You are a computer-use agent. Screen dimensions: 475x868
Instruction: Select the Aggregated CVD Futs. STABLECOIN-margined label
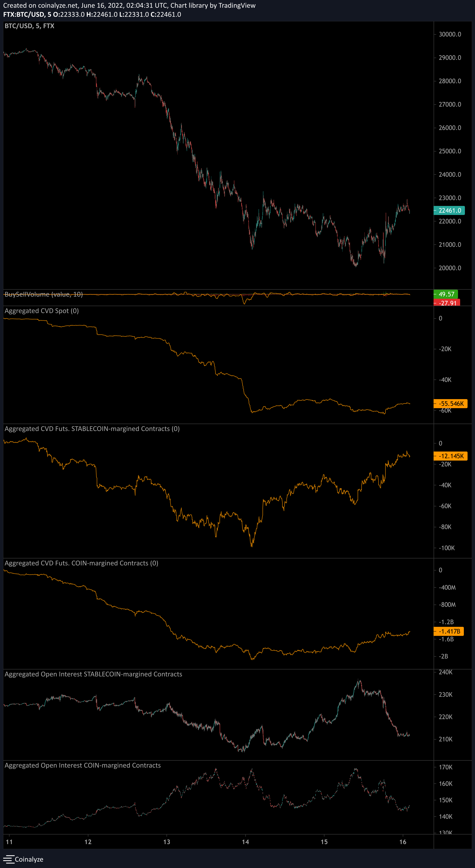(92, 429)
